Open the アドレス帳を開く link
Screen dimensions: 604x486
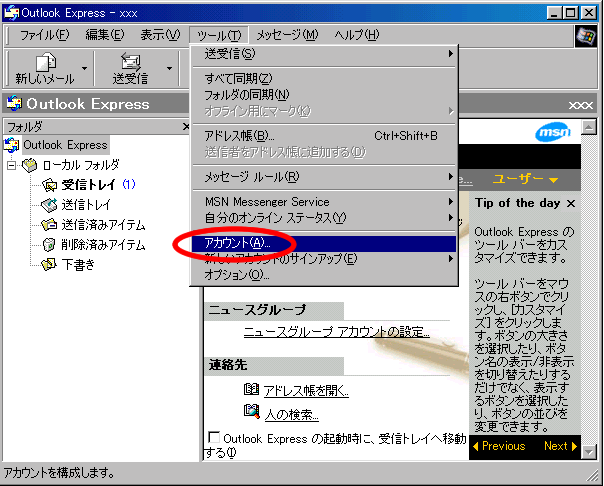(x=306, y=390)
